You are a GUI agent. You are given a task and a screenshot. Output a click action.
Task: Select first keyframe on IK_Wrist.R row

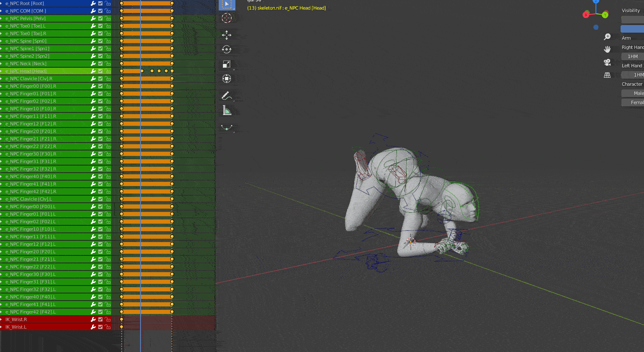(122, 319)
